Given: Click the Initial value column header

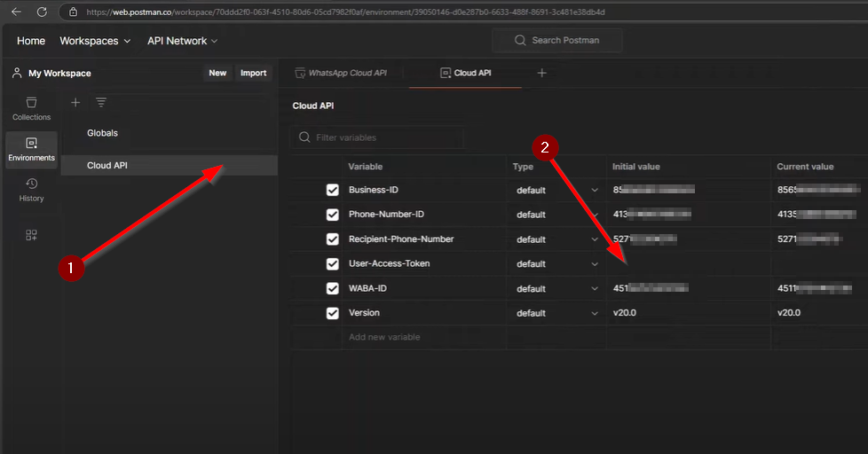Looking at the screenshot, I should pos(636,167).
